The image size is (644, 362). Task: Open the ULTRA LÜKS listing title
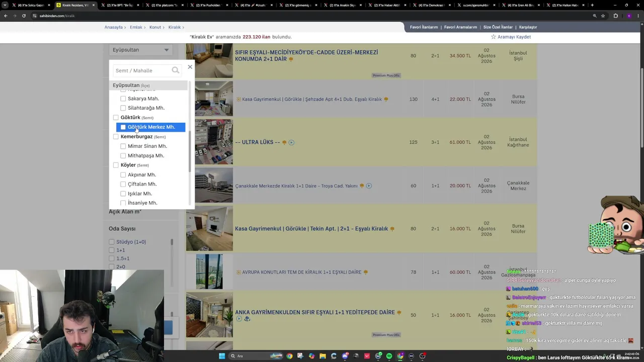(x=258, y=142)
